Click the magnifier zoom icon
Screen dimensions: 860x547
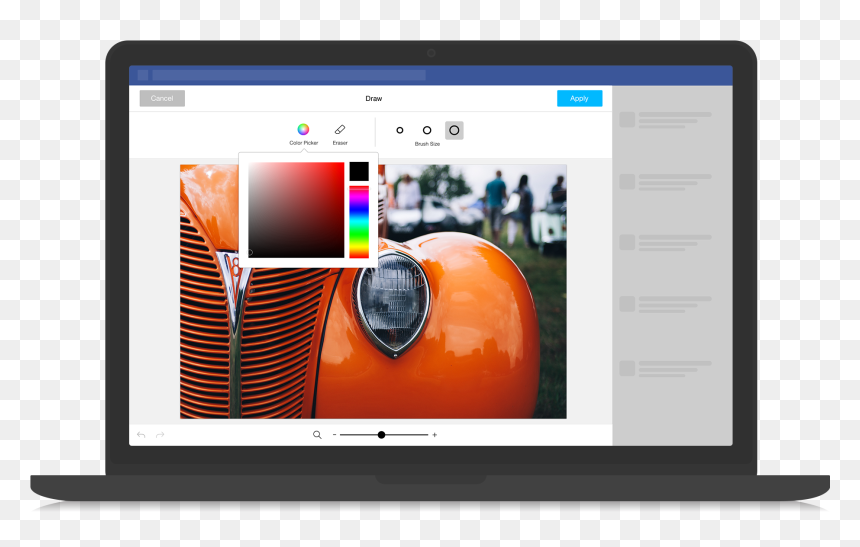317,435
